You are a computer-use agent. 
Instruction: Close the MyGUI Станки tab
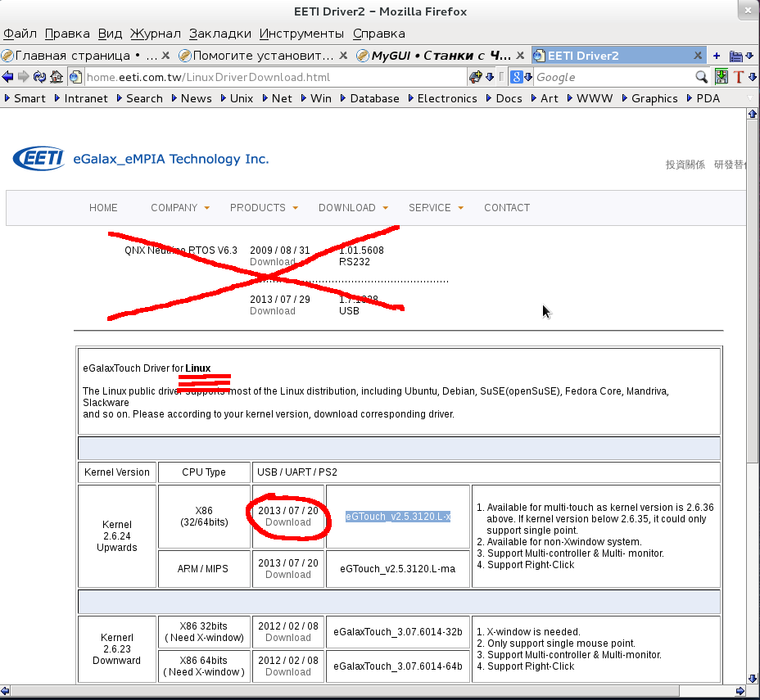(520, 55)
